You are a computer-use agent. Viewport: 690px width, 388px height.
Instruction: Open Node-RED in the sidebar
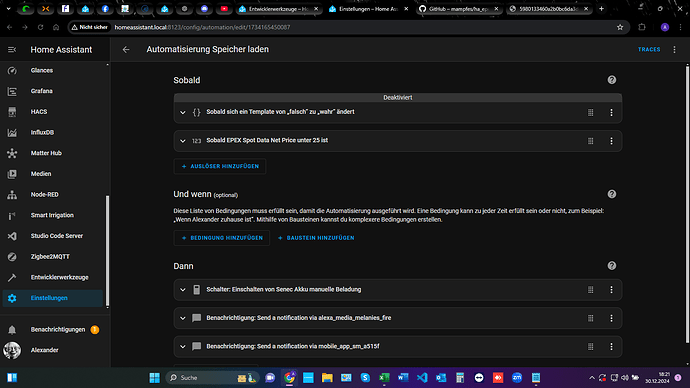pos(53,194)
